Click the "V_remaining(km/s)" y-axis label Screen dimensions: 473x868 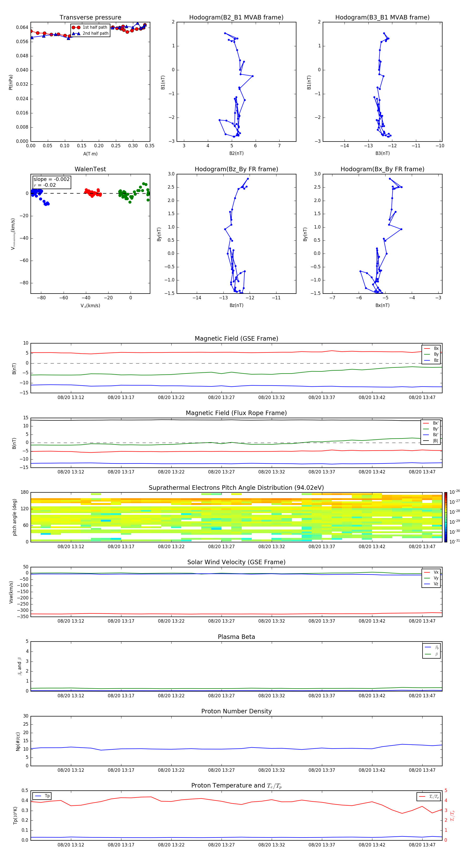coord(13,234)
